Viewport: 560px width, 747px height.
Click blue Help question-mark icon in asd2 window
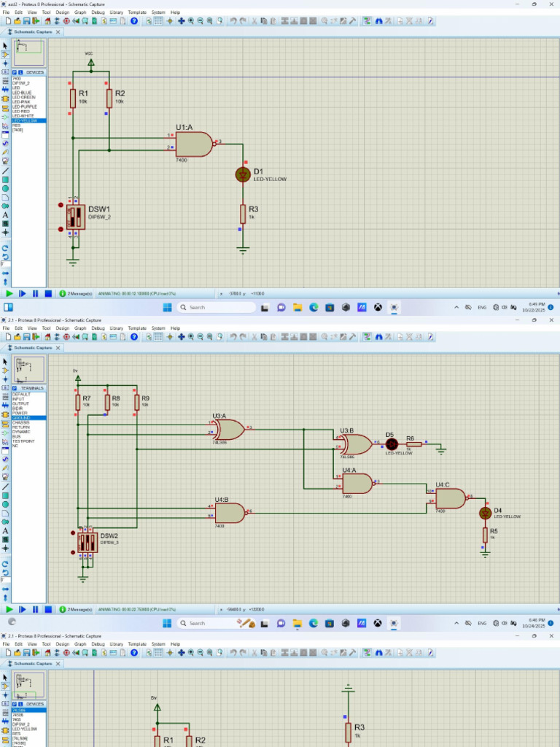(x=134, y=21)
